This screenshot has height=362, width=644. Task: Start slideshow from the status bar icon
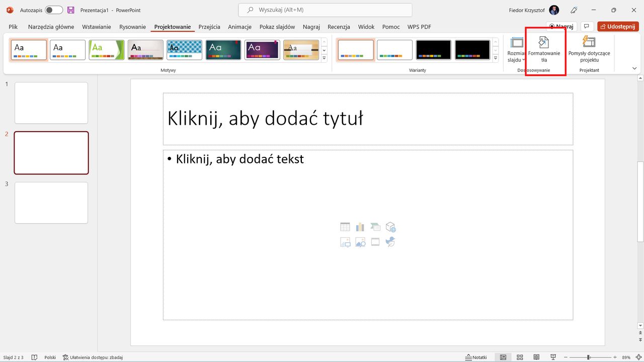pos(553,357)
